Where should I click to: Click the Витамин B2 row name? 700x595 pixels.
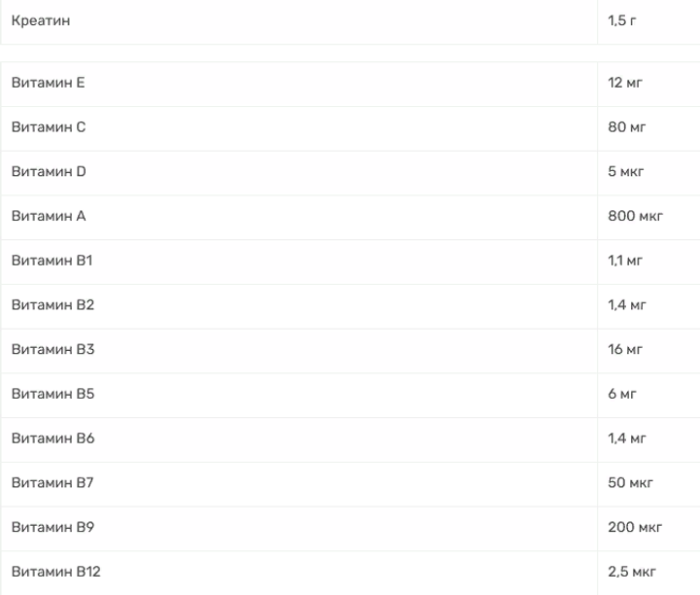pos(52,305)
